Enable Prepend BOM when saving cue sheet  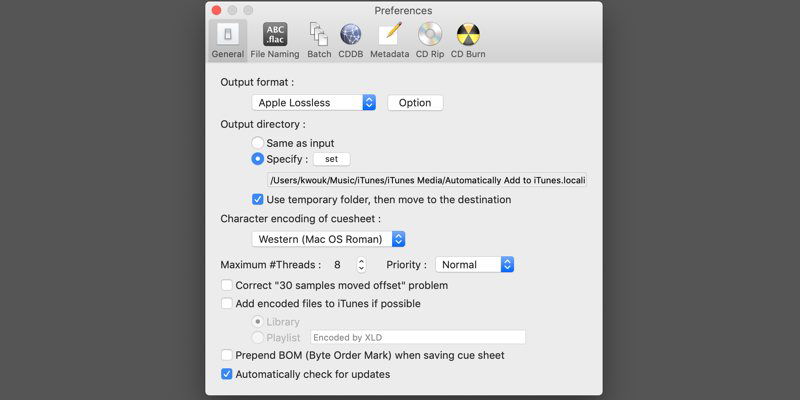227,355
